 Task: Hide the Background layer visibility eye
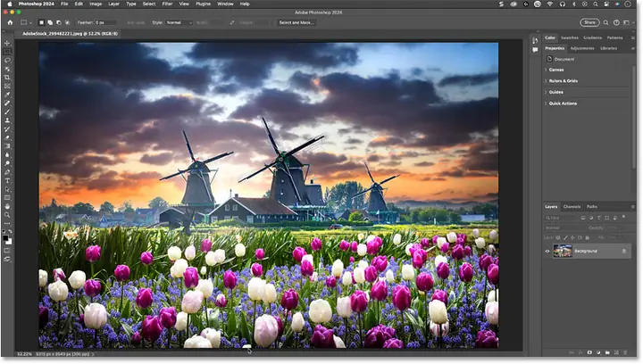point(547,251)
